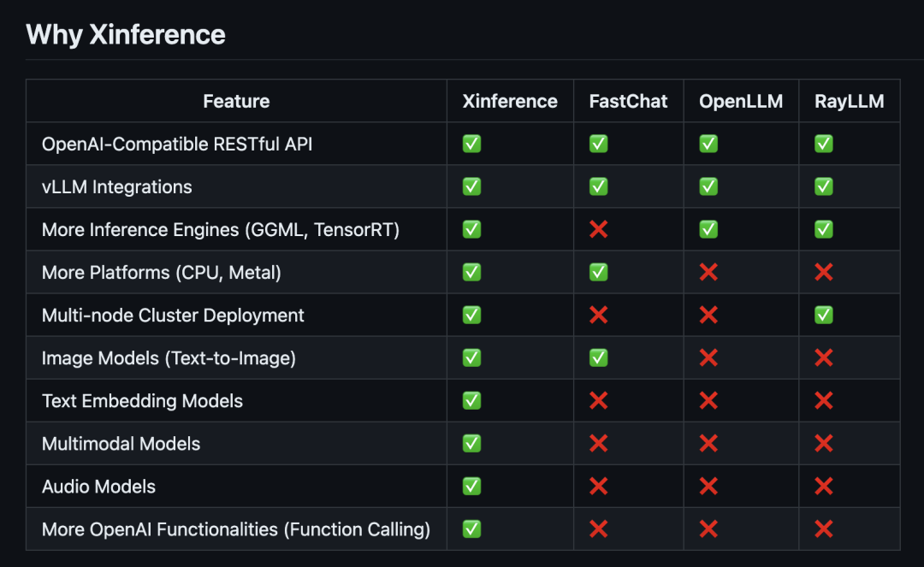Click RayLLM's checkmark for Multi-node Cluster Deployment
The width and height of the screenshot is (924, 567).
(824, 315)
